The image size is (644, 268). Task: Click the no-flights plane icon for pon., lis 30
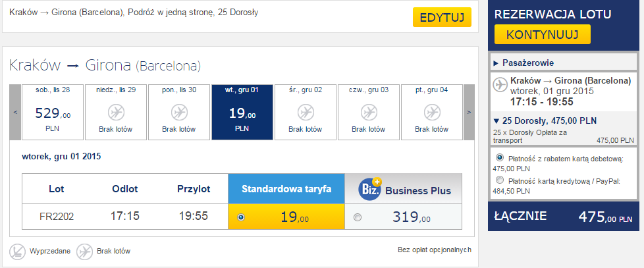click(x=179, y=112)
